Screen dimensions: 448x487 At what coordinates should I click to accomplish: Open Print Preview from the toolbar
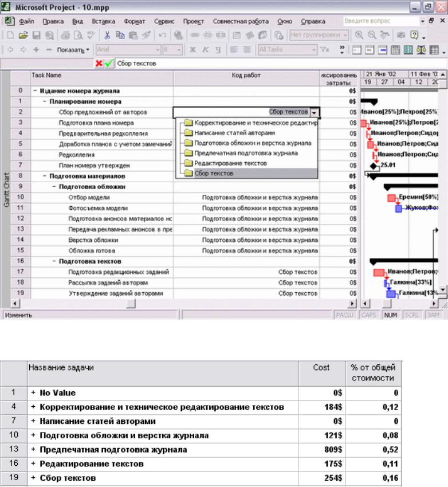78,36
